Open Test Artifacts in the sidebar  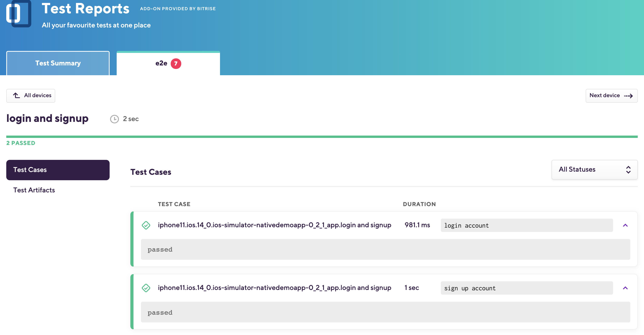(34, 190)
